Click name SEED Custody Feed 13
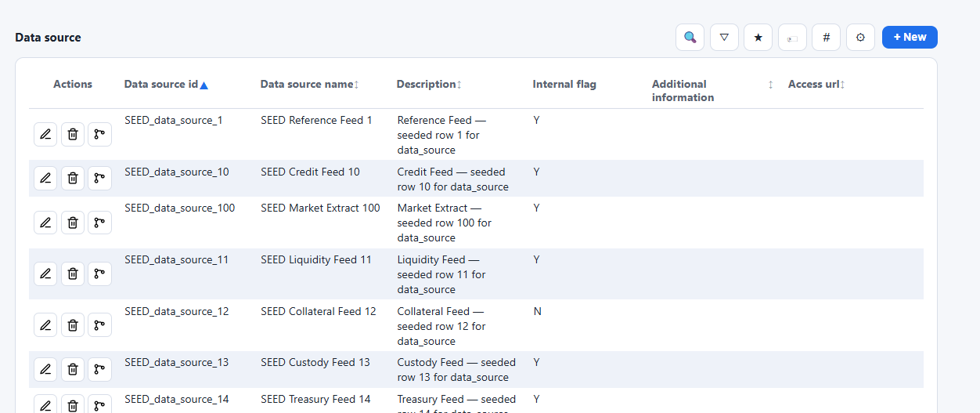This screenshot has width=980, height=413. [x=315, y=362]
